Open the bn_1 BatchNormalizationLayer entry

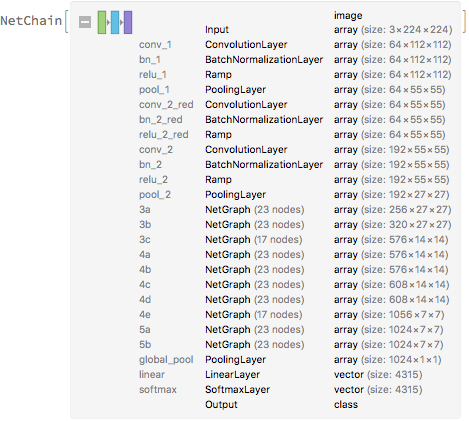(295, 60)
